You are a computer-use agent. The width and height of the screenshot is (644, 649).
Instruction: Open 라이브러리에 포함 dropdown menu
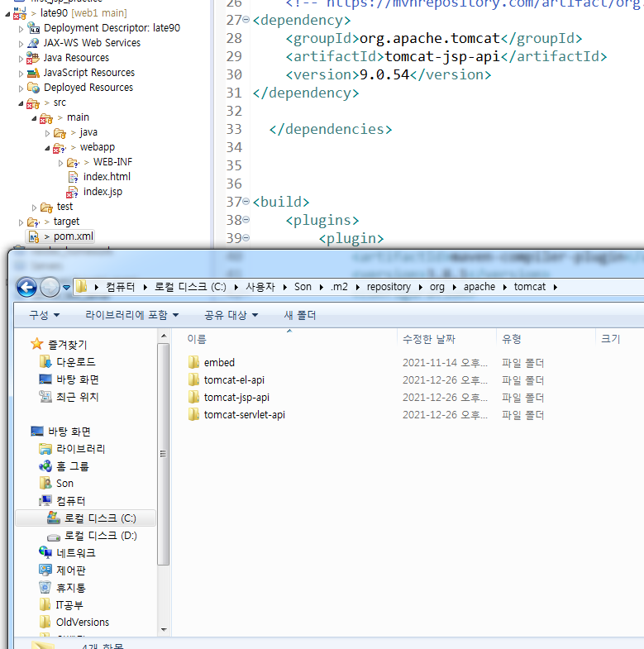click(132, 315)
